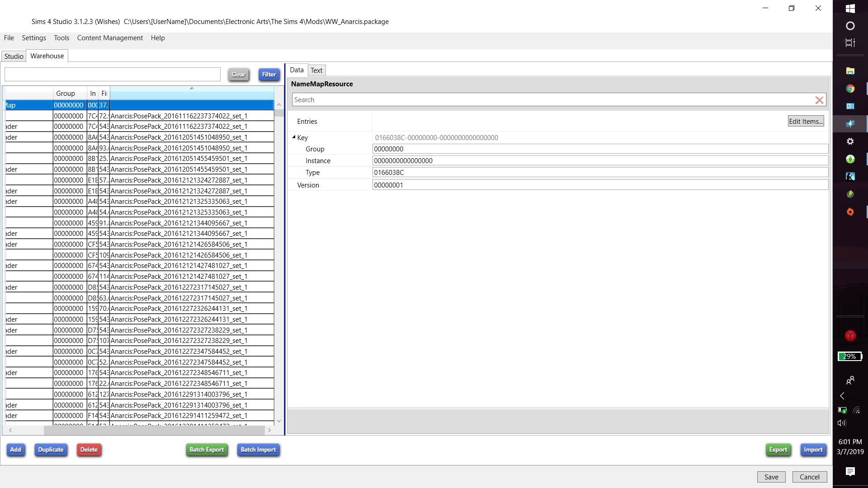The image size is (868, 488).
Task: Collapse the Key property expander
Action: pos(294,137)
